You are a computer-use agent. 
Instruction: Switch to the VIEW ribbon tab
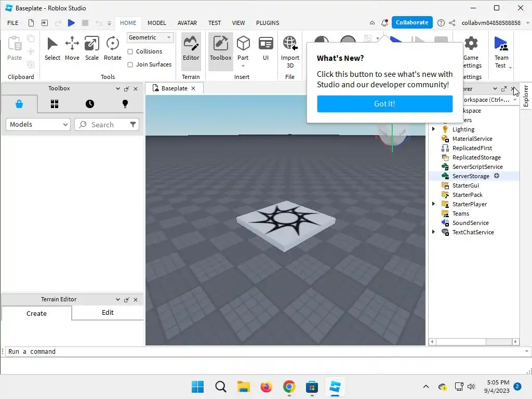[238, 23]
